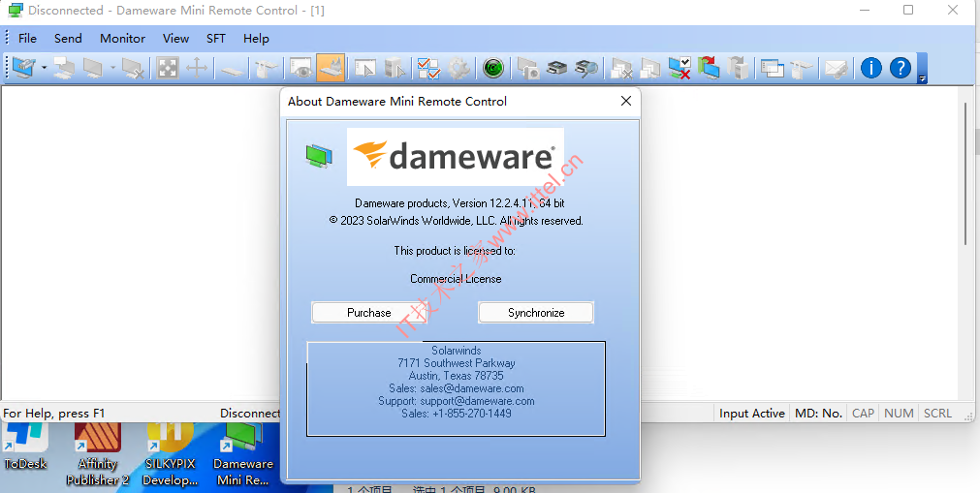
Task: Click the sales@dameware.com email text
Action: pos(472,388)
